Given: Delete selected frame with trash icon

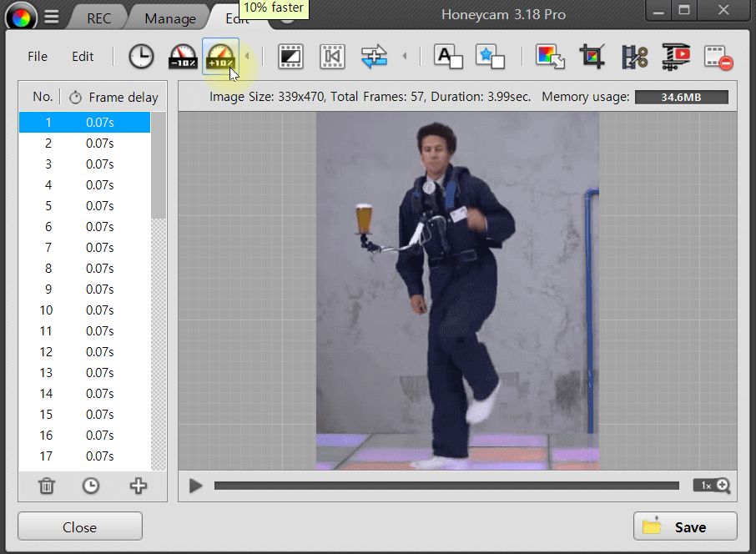Looking at the screenshot, I should coord(48,486).
